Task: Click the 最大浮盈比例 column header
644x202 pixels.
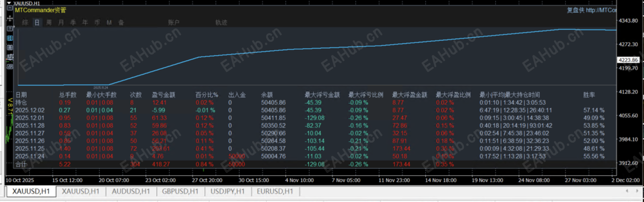Action: [x=453, y=95]
